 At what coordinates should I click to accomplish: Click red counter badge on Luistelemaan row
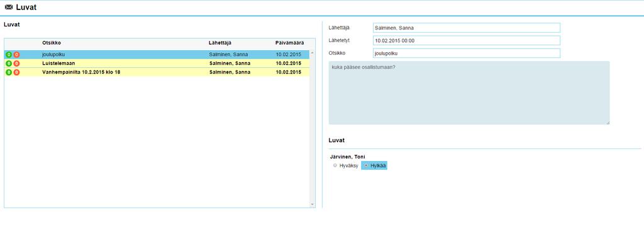pos(16,64)
